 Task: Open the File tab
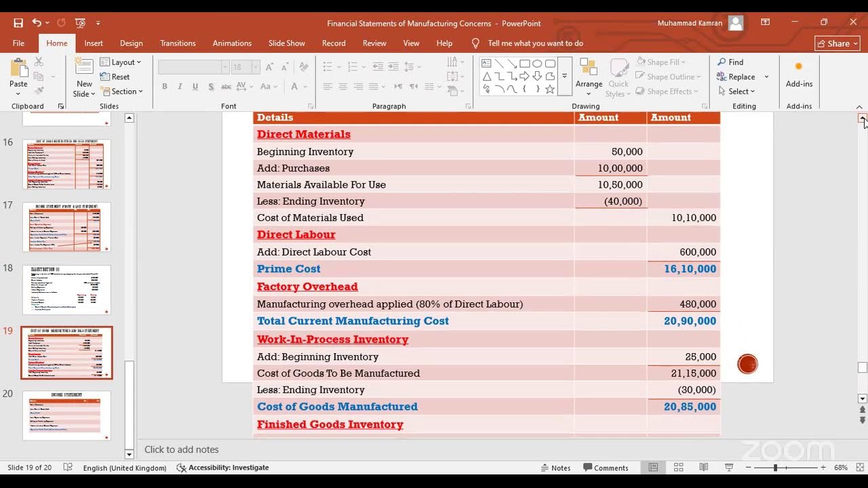(x=18, y=43)
